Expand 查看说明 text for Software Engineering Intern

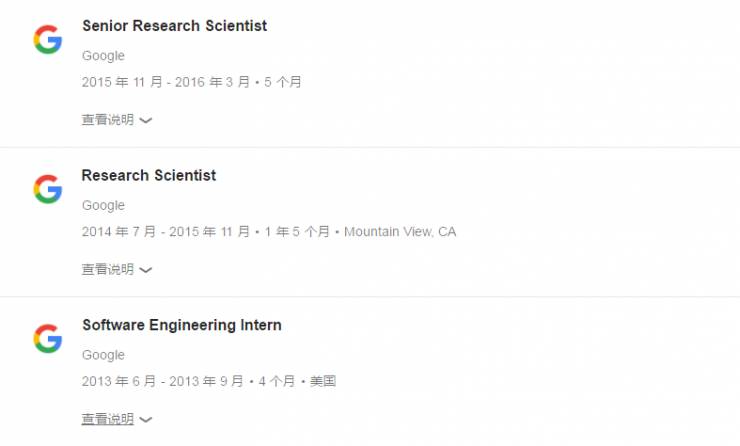107,419
